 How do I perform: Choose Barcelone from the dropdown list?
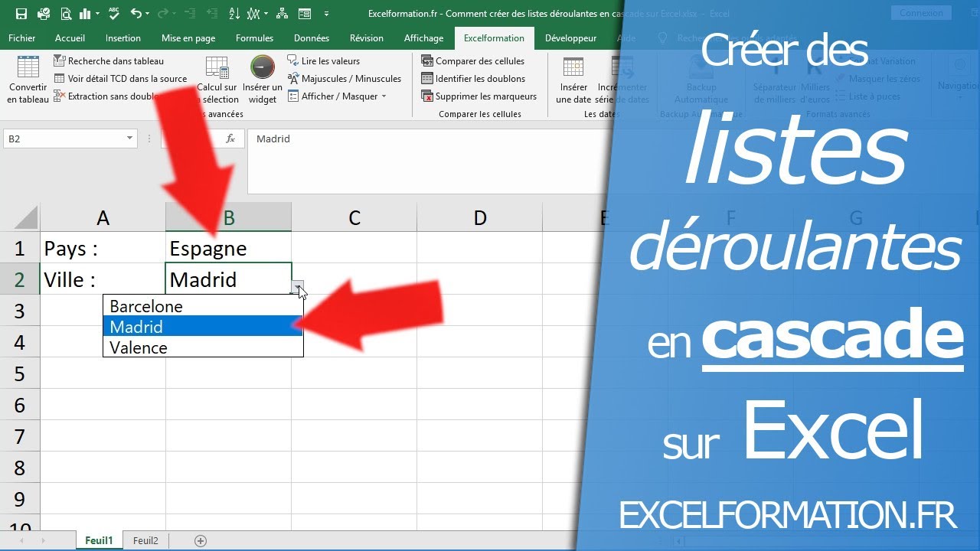(x=203, y=306)
